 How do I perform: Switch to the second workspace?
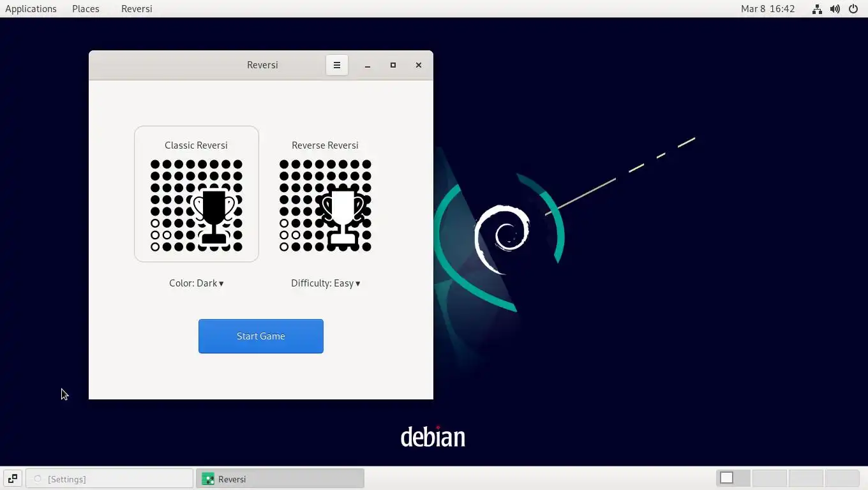770,478
